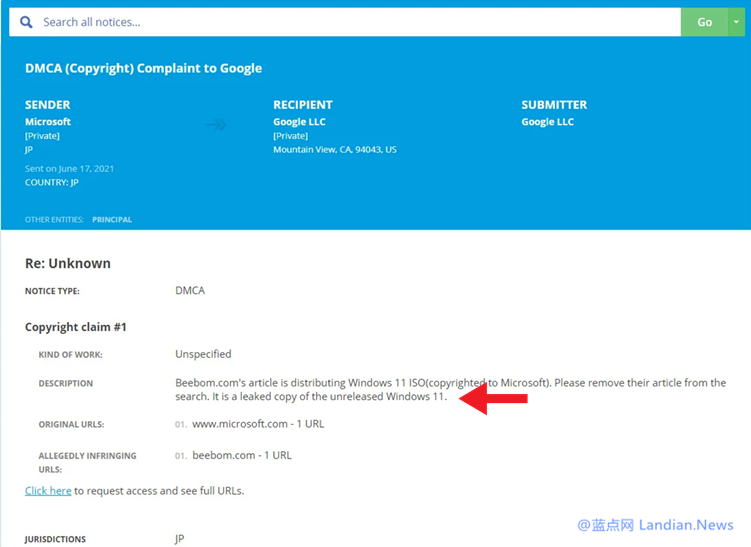The height and width of the screenshot is (547, 751).
Task: Select the 'NOTICE TYPE:' label
Action: click(52, 291)
